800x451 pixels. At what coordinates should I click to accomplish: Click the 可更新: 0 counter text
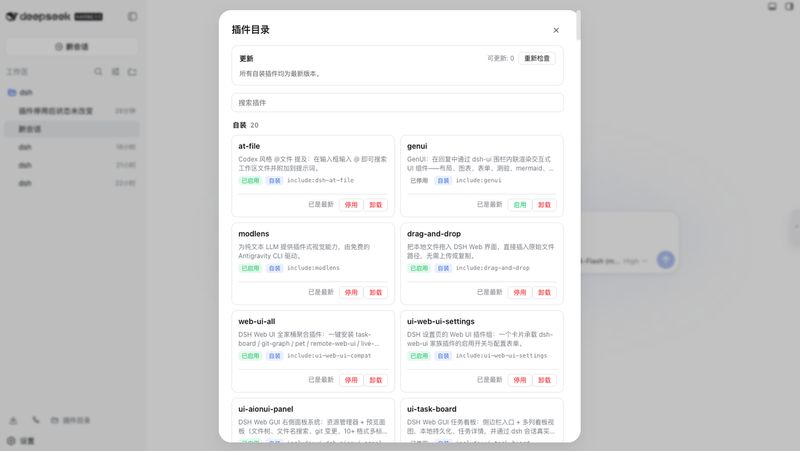click(x=501, y=58)
